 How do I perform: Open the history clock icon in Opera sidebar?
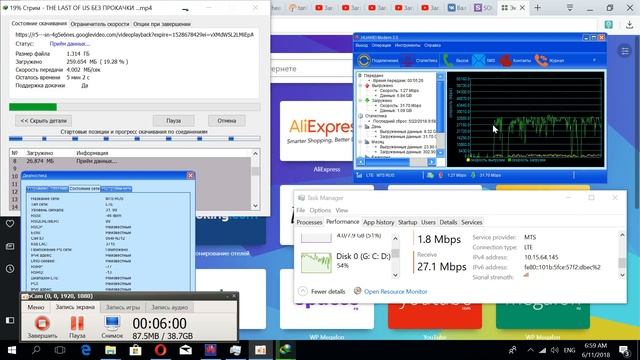10,269
